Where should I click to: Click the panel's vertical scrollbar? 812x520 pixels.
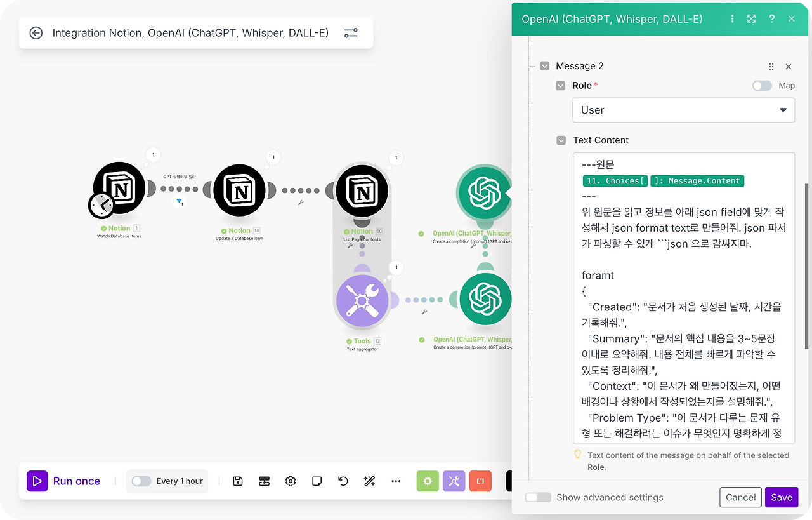807,266
